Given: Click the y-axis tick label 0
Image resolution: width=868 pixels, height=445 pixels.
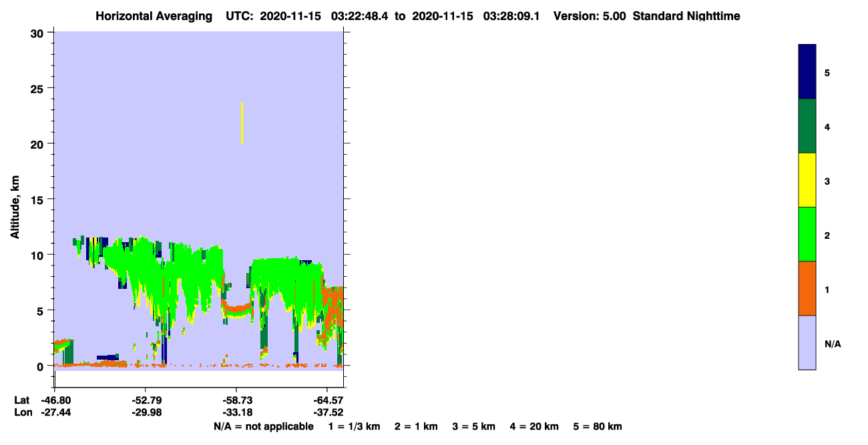Looking at the screenshot, I should (x=41, y=366).
